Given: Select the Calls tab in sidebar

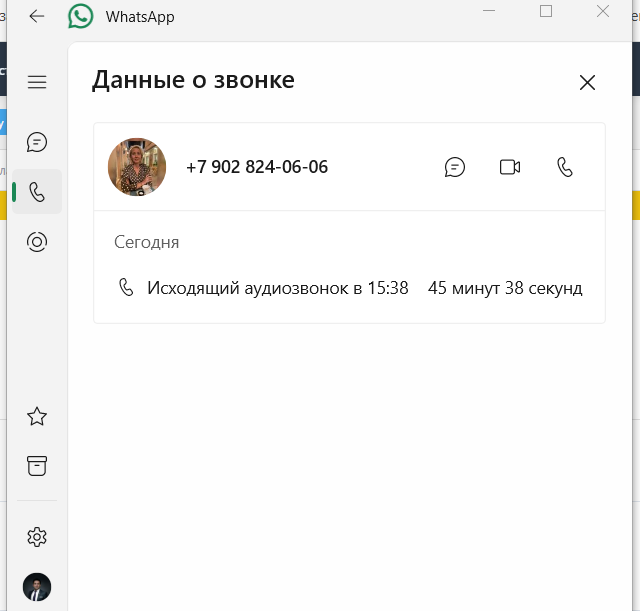Looking at the screenshot, I should tap(37, 192).
